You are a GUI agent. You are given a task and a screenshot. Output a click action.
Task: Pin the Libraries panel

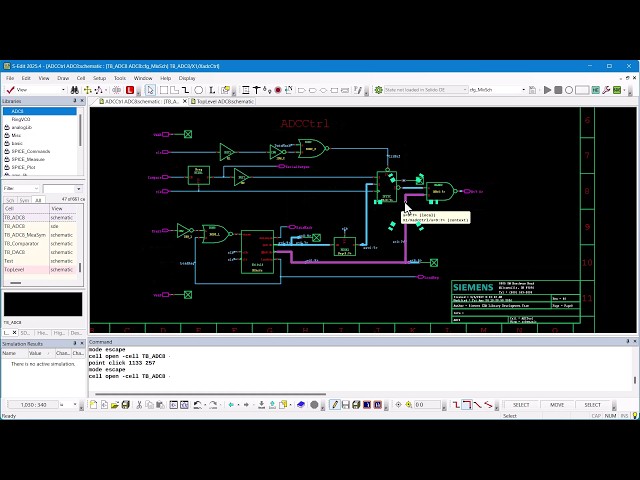pos(75,100)
